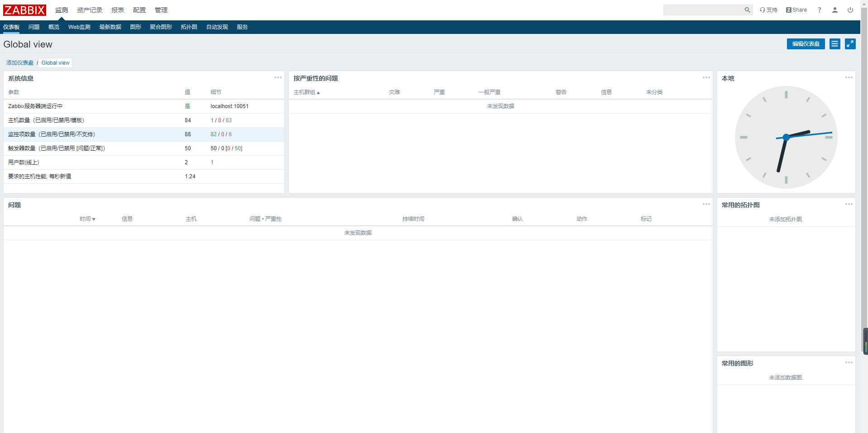Click the 主机数量 row label

[46, 120]
